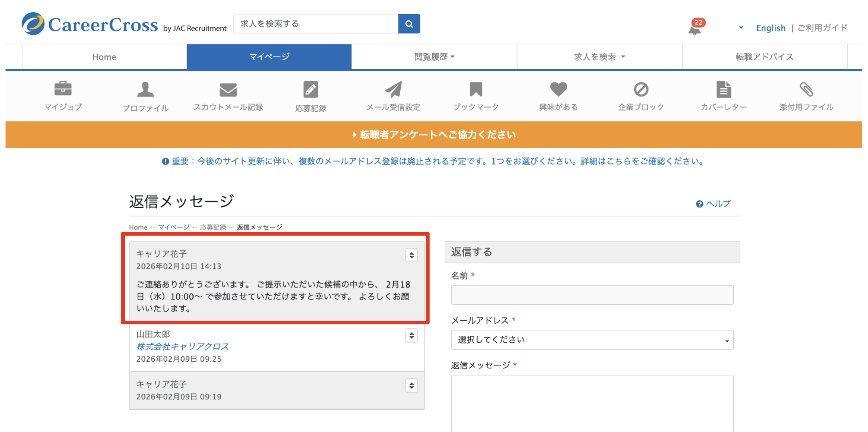Open カバーレター document icon

(x=724, y=89)
